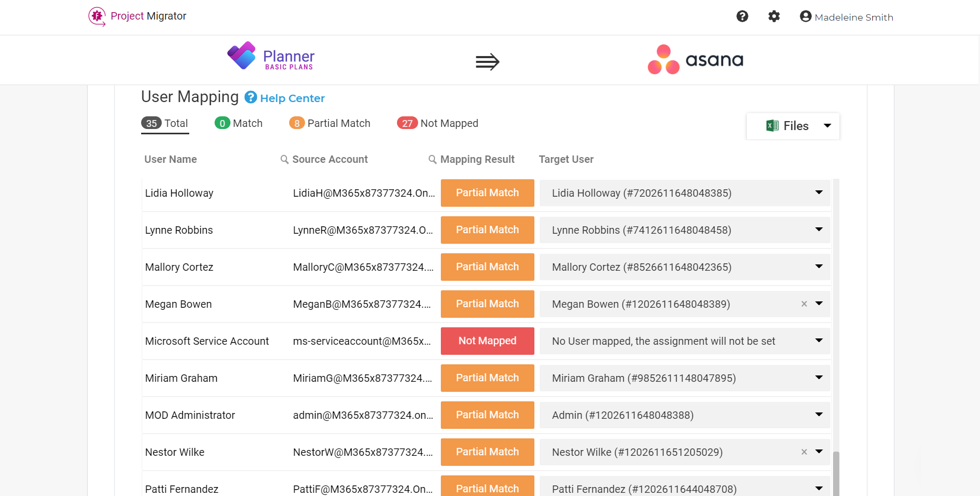Click the arrow icon between Planner and Asana
This screenshot has width=980, height=496.
tap(487, 61)
